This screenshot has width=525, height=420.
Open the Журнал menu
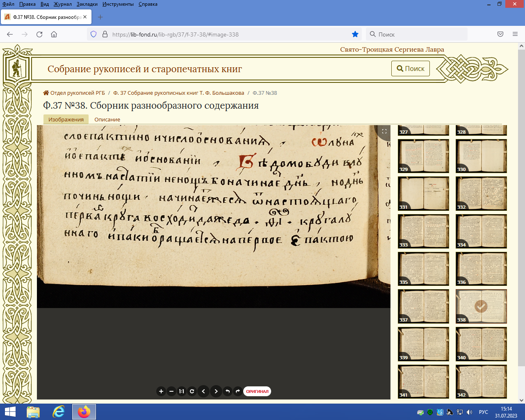point(62,4)
